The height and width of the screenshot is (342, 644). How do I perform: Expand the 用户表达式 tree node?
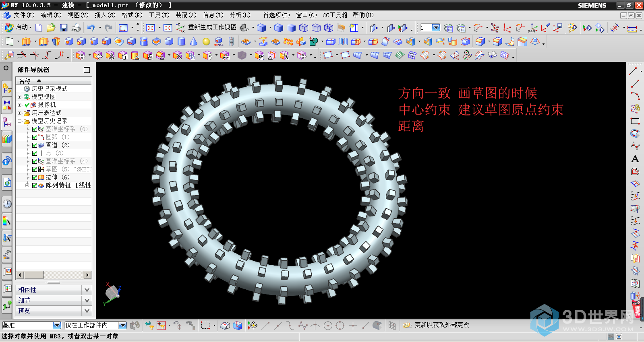click(19, 113)
